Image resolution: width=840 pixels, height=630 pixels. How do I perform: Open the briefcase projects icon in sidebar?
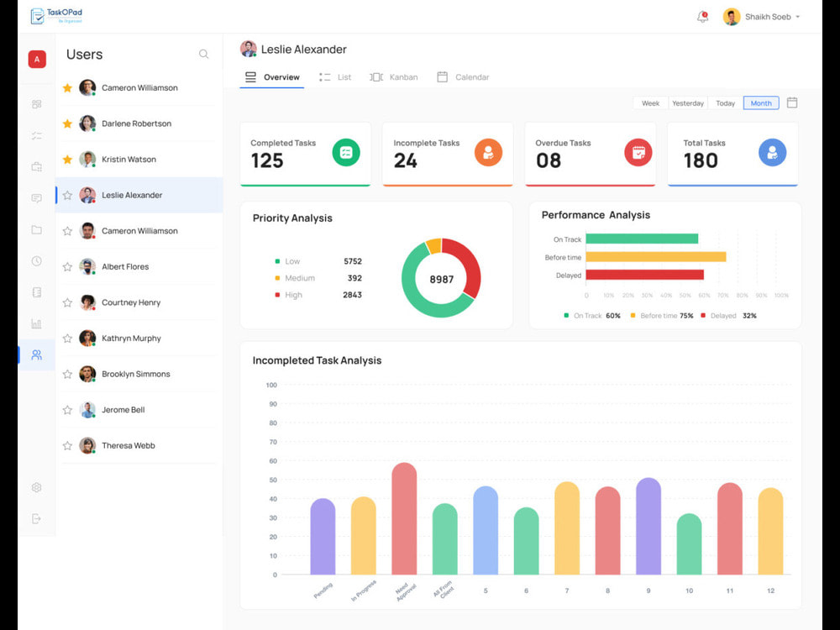36,166
